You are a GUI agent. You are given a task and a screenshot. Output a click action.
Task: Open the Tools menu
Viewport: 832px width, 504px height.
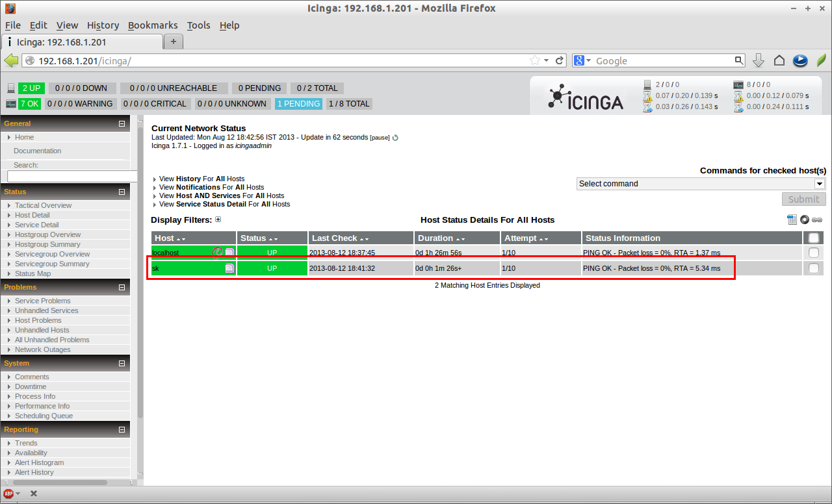198,25
